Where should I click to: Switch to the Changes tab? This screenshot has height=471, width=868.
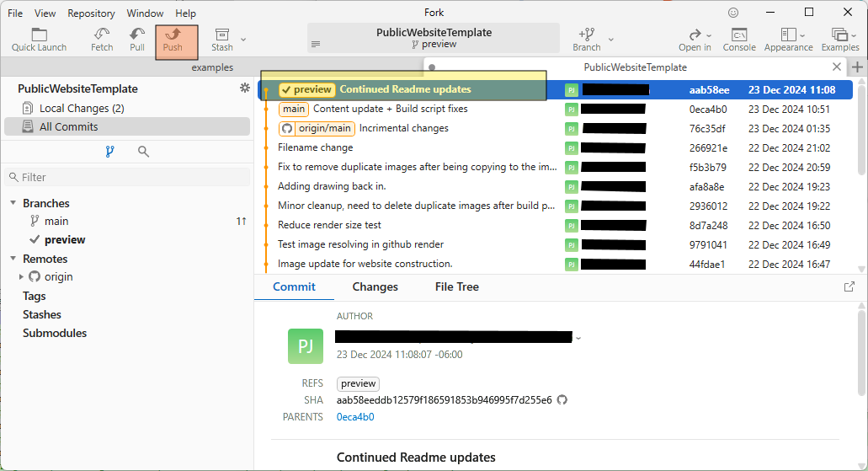click(375, 286)
